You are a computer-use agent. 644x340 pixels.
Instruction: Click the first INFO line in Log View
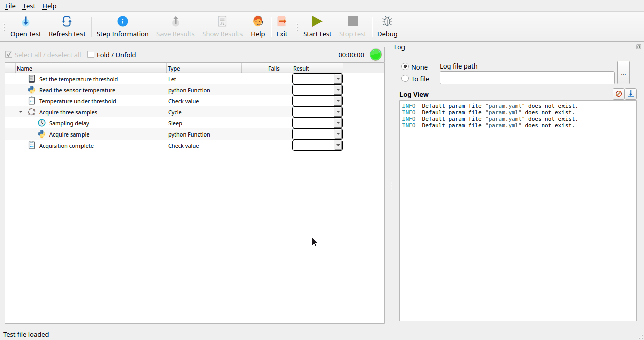(490, 106)
